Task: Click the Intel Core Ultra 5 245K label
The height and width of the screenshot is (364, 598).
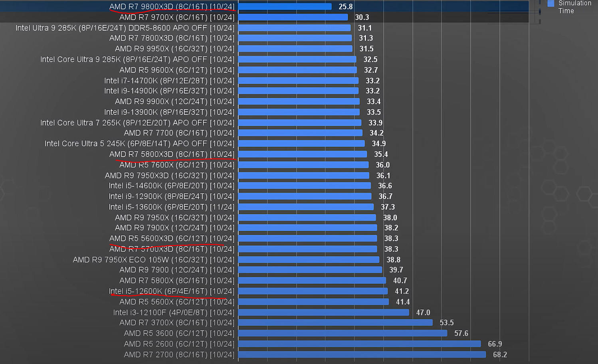Action: click(x=140, y=144)
